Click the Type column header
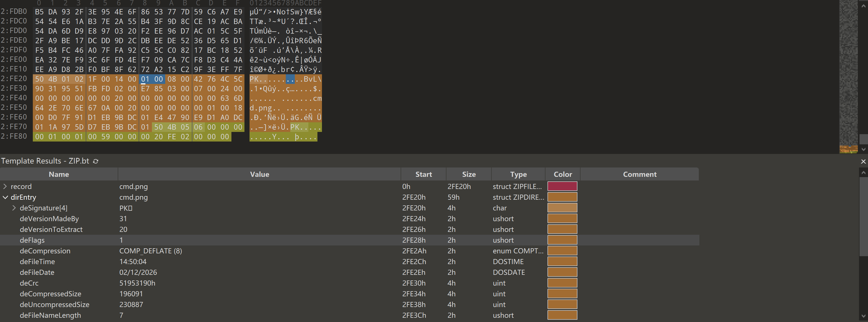 518,174
